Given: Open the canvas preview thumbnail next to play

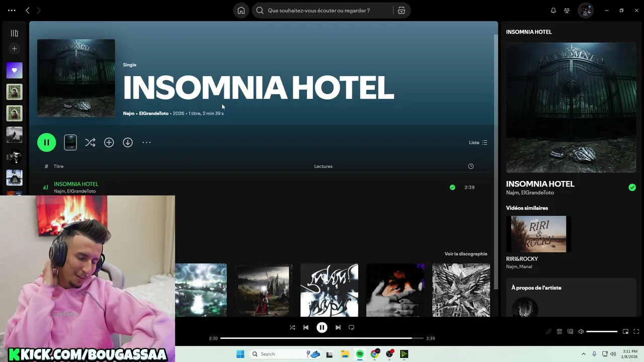Looking at the screenshot, I should [x=70, y=142].
